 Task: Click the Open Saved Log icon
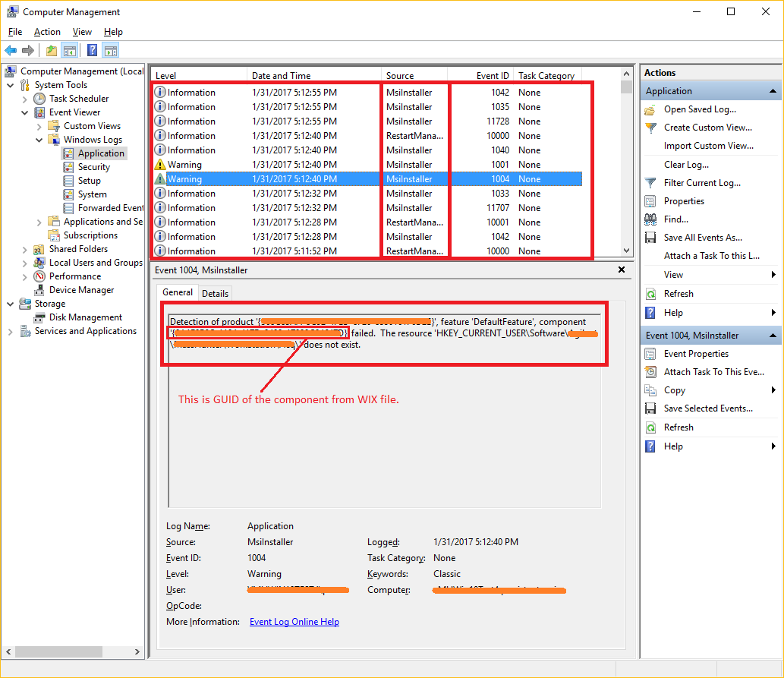[x=650, y=109]
